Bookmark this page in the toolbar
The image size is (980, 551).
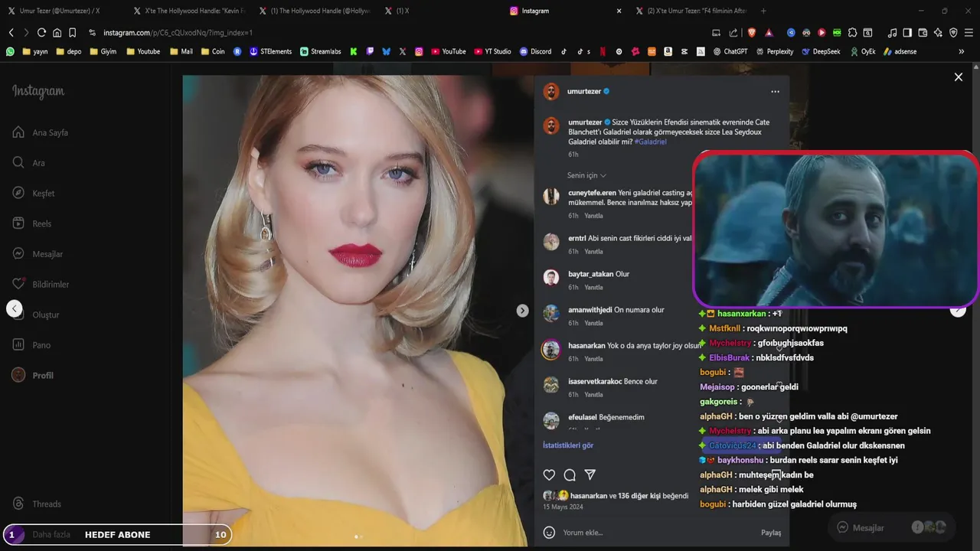(x=72, y=33)
